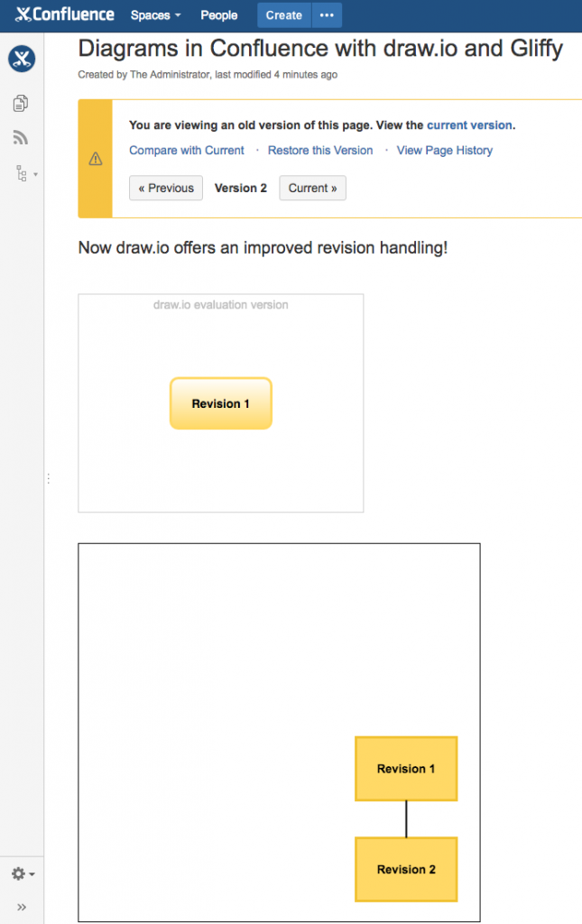582x924 pixels.
Task: Click Compare with Current link
Action: tap(187, 151)
